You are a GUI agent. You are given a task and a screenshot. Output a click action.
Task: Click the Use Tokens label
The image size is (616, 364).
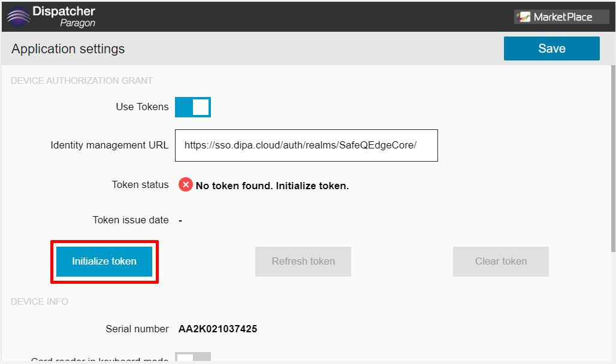point(142,107)
